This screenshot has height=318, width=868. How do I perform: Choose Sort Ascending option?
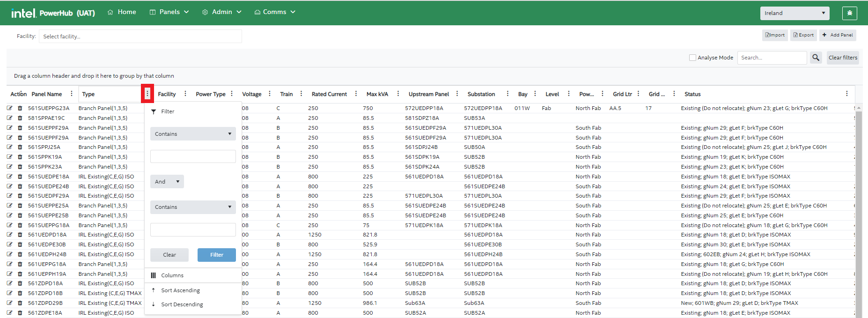click(180, 290)
